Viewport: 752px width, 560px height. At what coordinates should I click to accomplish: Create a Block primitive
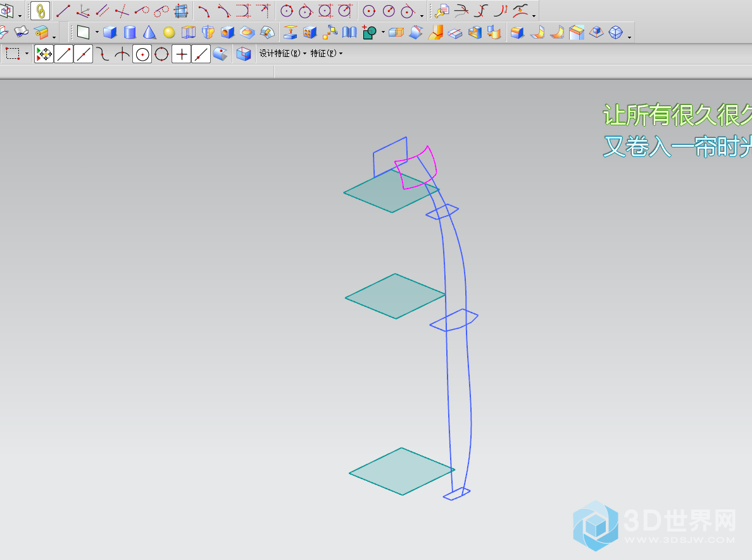pyautogui.click(x=110, y=32)
